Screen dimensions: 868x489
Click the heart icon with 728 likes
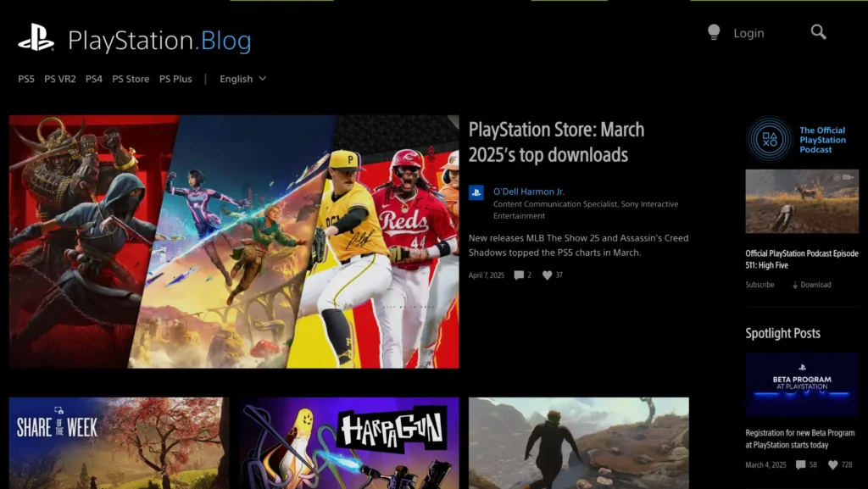point(832,465)
